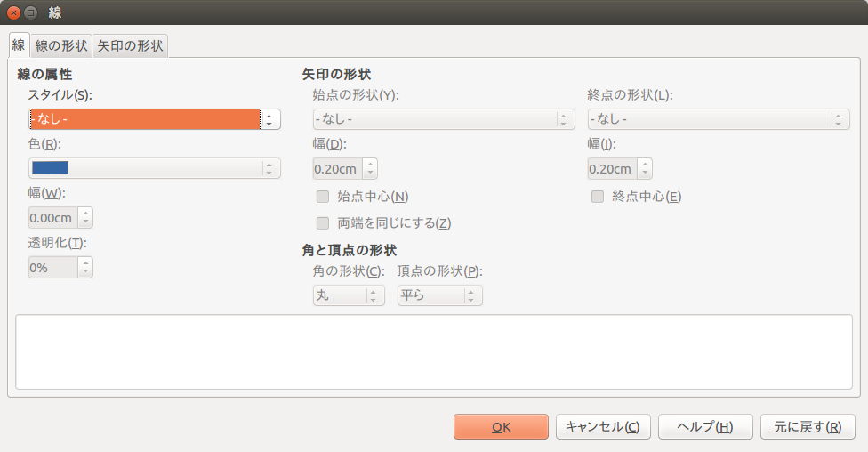Click the 元に戻す reset button
This screenshot has height=452, width=868.
tap(808, 426)
